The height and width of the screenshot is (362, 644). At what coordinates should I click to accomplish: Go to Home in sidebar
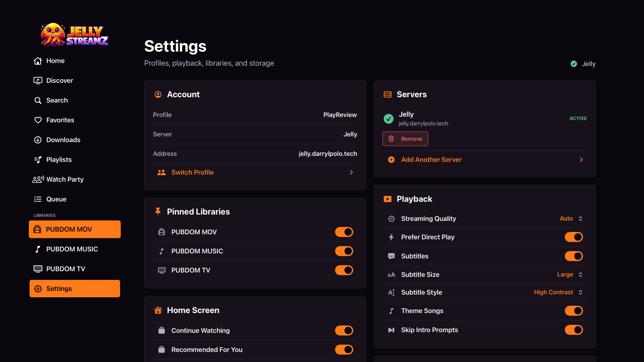pyautogui.click(x=75, y=61)
